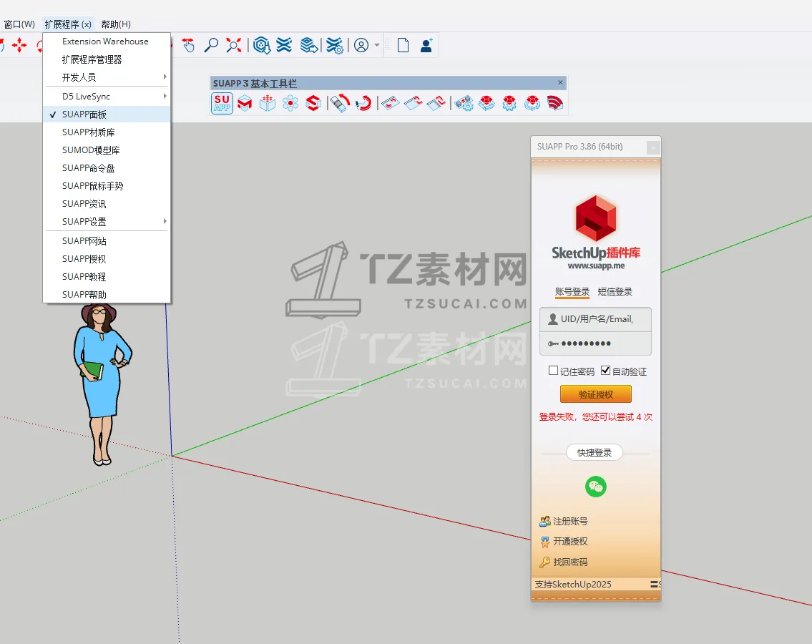The height and width of the screenshot is (644, 812).
Task: Select the Pan hand tool icon
Action: coord(188,46)
